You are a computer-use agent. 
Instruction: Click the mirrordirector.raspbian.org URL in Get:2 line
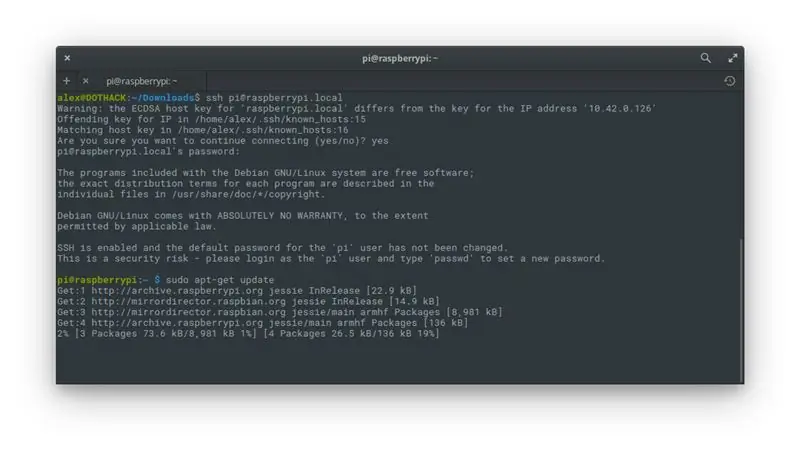click(189, 301)
